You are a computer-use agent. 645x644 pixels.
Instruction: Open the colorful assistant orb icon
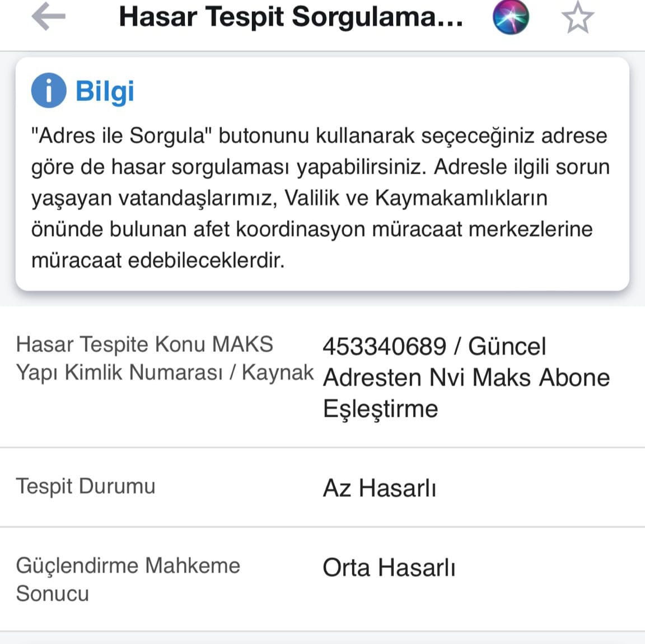click(x=511, y=17)
